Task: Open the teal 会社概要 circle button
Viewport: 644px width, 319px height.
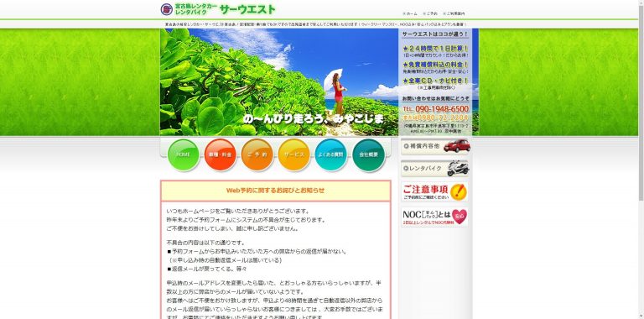Action: click(368, 155)
